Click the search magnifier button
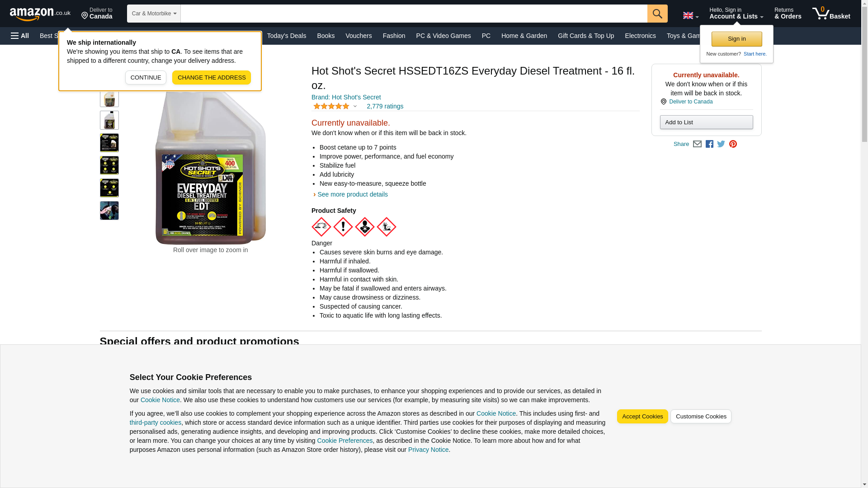Screen dimensions: 868x488 point(657,14)
